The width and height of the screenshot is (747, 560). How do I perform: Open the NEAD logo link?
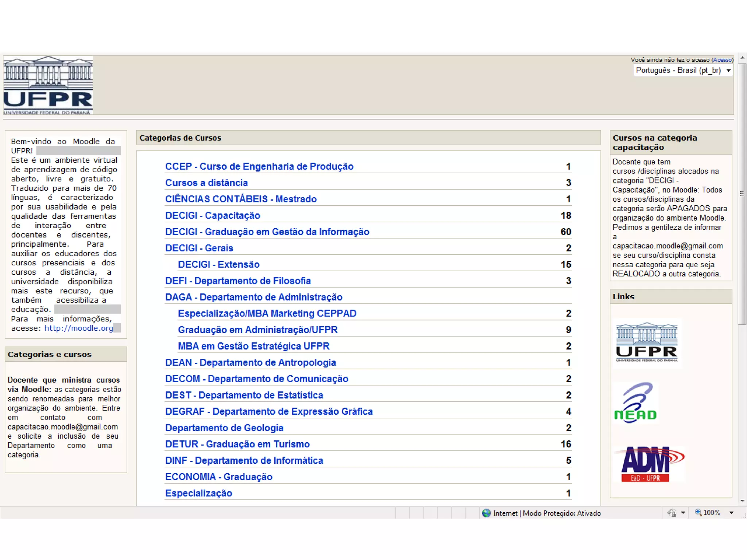coord(636,403)
